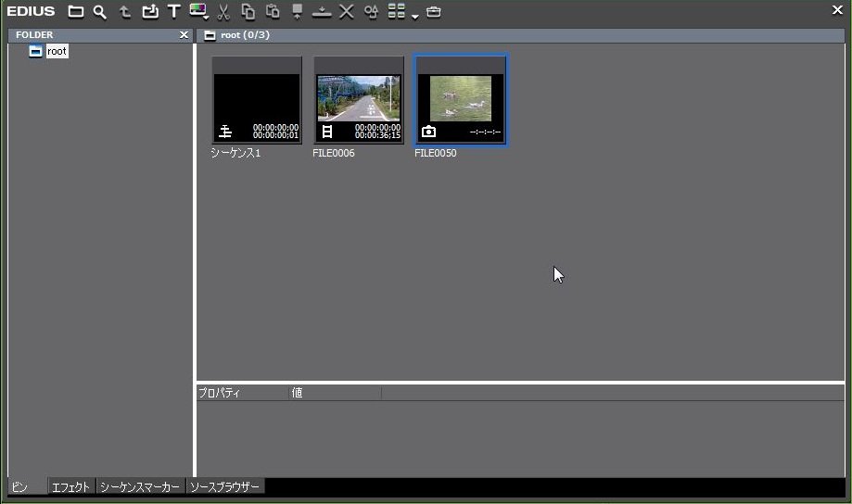The height and width of the screenshot is (504, 852).
Task: Create a new title with T icon
Action: coord(174,11)
